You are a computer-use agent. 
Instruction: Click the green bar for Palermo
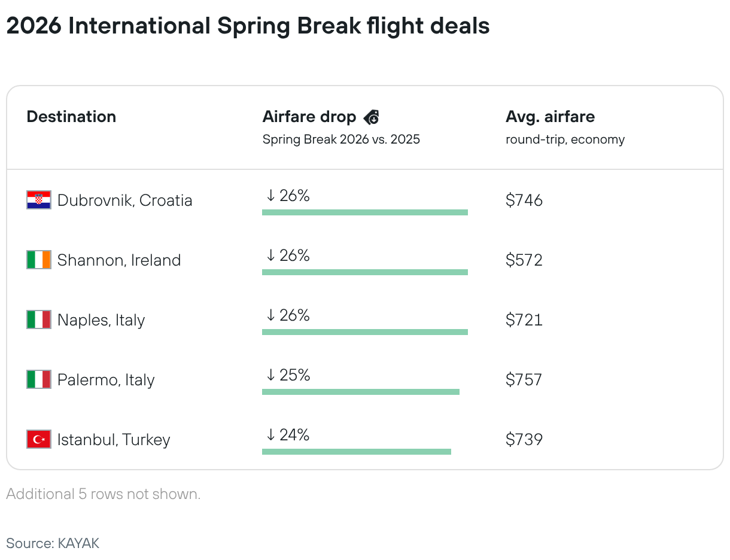click(360, 392)
